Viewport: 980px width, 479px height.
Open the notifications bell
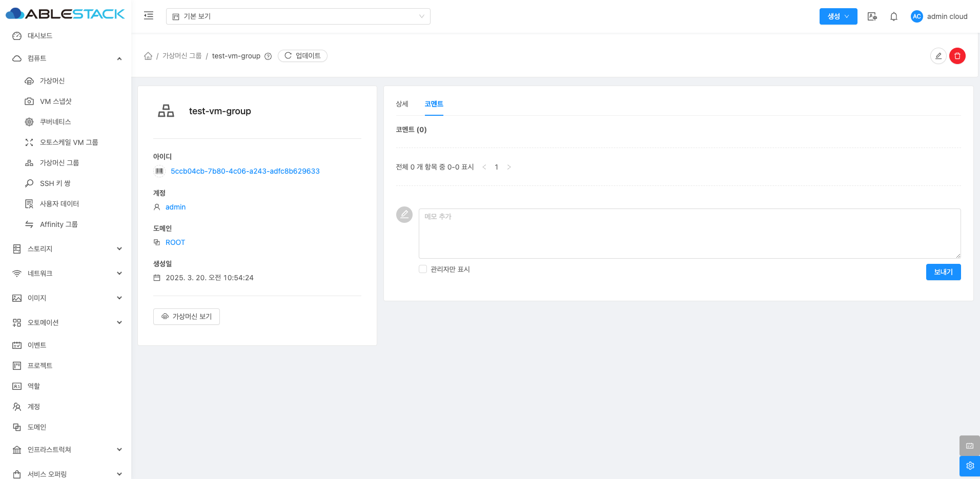pyautogui.click(x=894, y=16)
